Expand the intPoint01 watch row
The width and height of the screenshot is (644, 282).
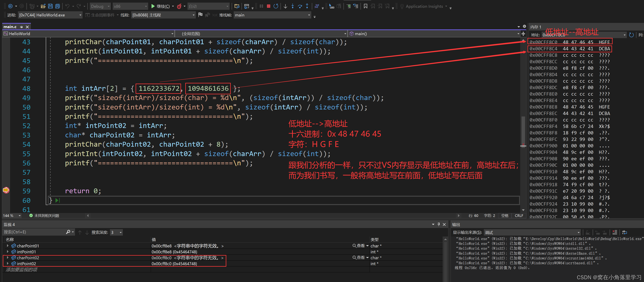pyautogui.click(x=8, y=252)
